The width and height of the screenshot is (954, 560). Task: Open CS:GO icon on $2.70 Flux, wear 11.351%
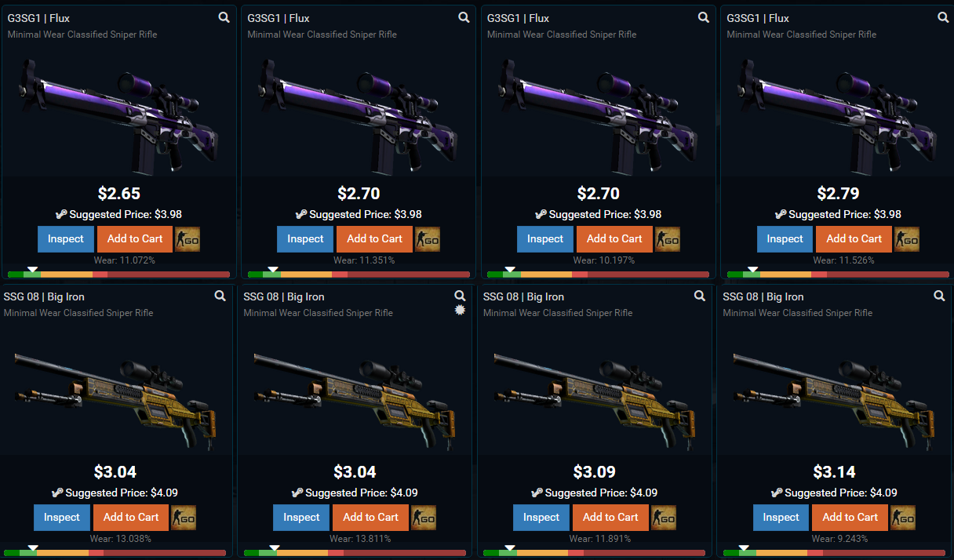428,239
